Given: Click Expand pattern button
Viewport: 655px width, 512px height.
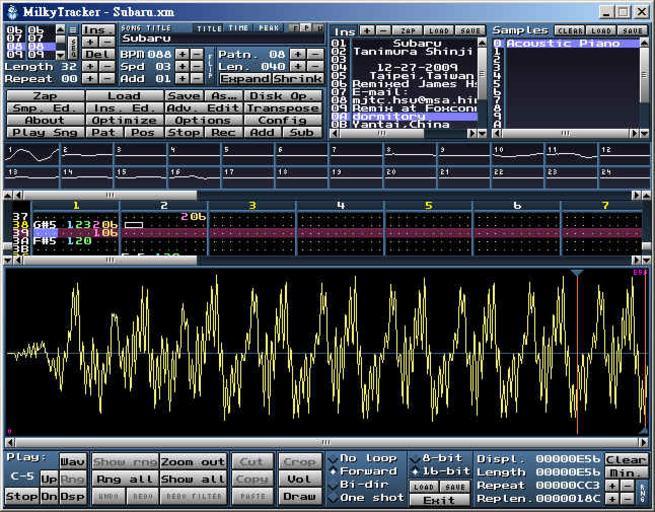Looking at the screenshot, I should coord(244,78).
